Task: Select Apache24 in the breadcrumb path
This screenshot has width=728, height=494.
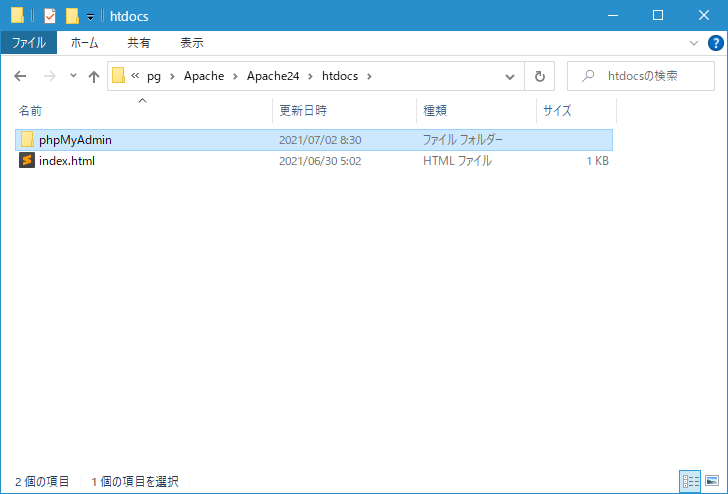Action: [273, 76]
